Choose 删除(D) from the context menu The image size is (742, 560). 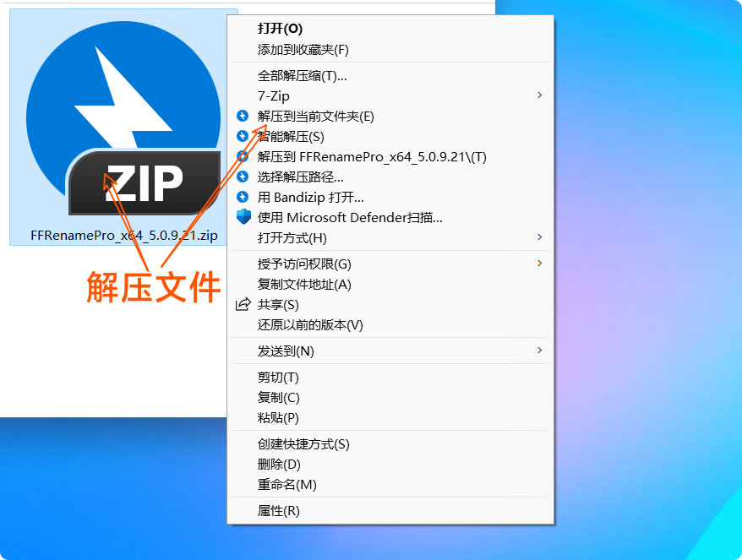279,465
